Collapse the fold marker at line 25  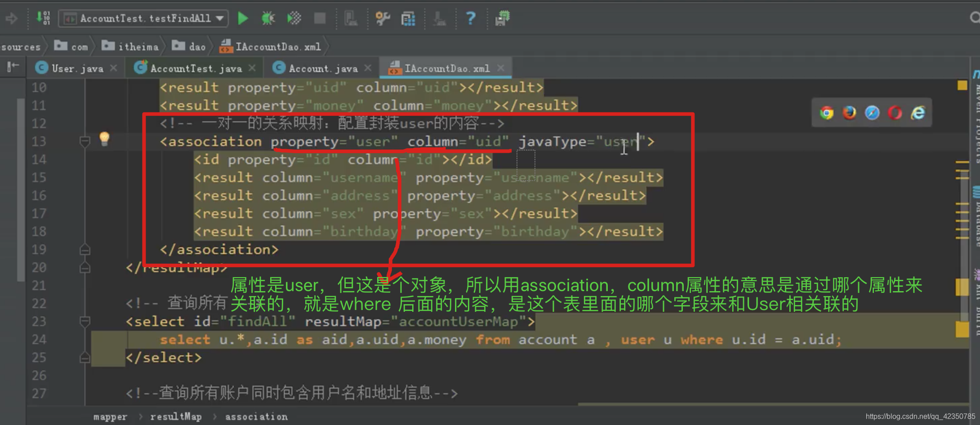pos(85,358)
